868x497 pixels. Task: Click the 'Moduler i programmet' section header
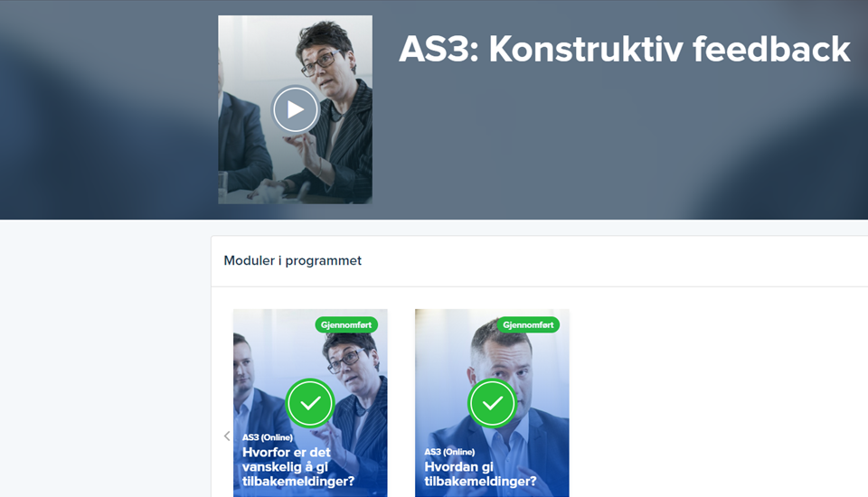click(x=292, y=260)
